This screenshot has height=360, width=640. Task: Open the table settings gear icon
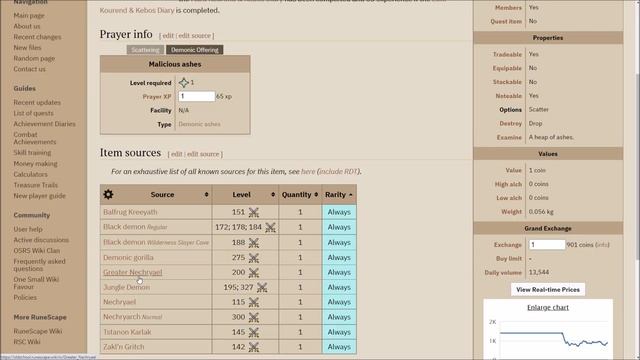(108, 194)
